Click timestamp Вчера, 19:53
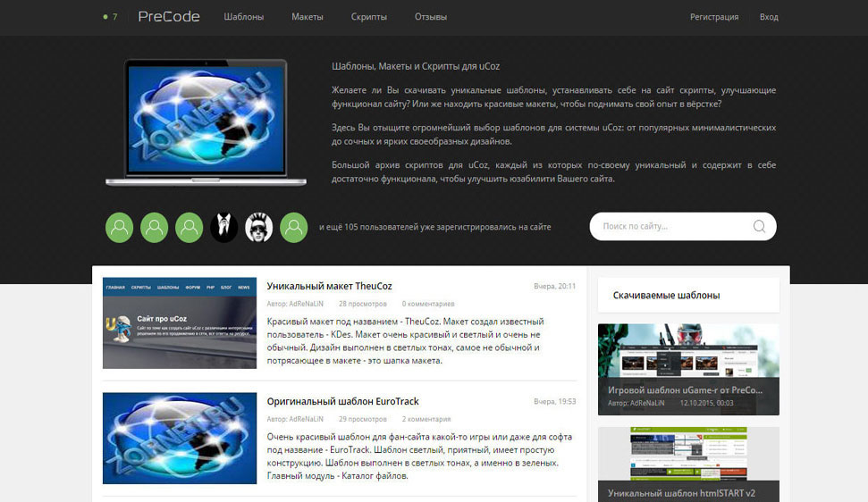The width and height of the screenshot is (868, 502). (x=554, y=401)
